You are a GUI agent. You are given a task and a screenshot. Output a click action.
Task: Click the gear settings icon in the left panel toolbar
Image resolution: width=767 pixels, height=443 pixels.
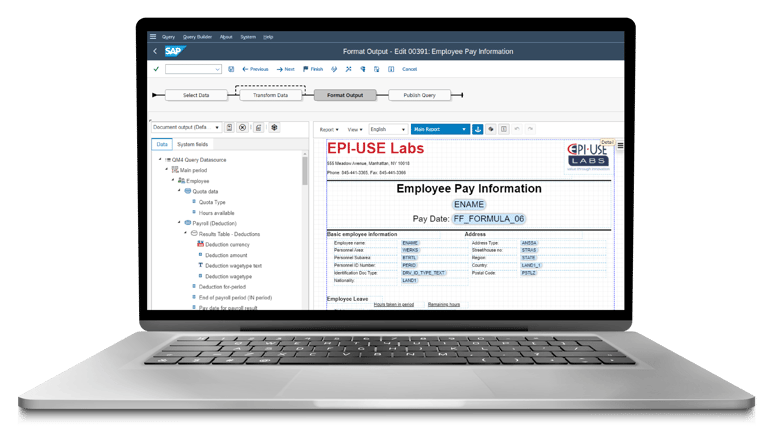[274, 128]
